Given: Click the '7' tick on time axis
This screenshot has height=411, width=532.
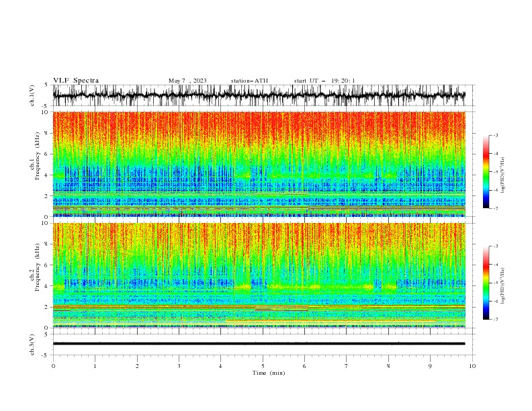Looking at the screenshot, I should pyautogui.click(x=347, y=366).
